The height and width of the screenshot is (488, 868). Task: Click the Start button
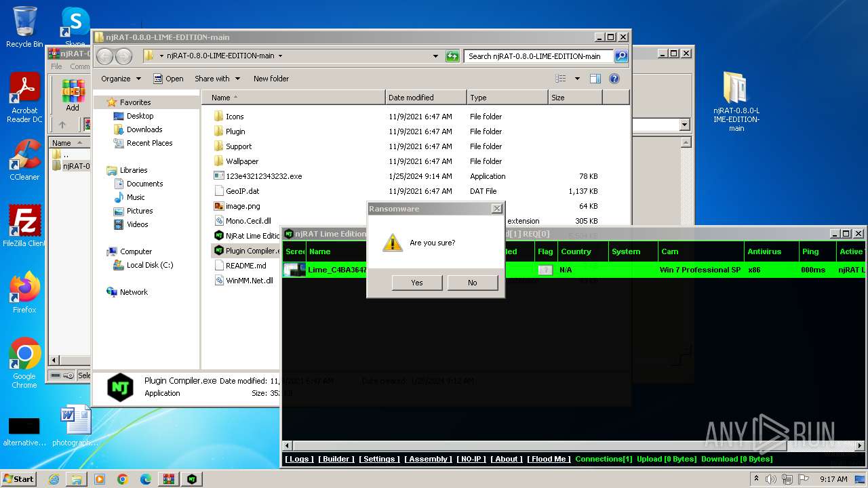(x=19, y=479)
